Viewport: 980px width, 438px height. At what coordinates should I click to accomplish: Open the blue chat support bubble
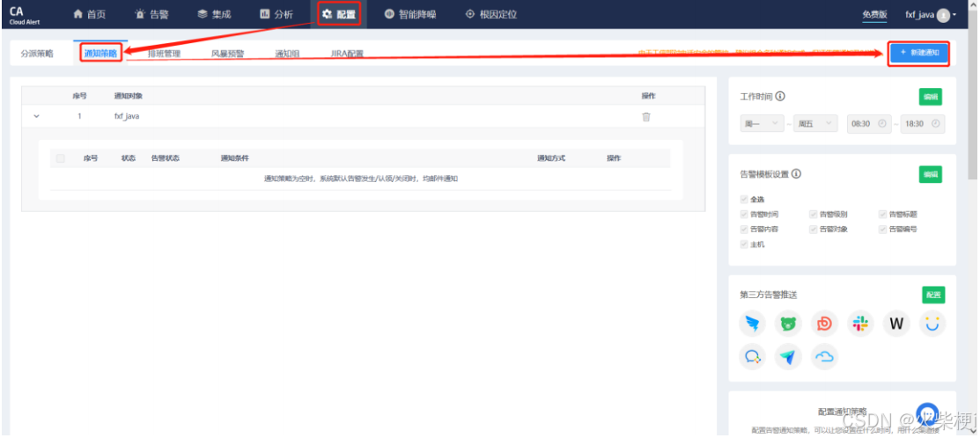[x=928, y=414]
